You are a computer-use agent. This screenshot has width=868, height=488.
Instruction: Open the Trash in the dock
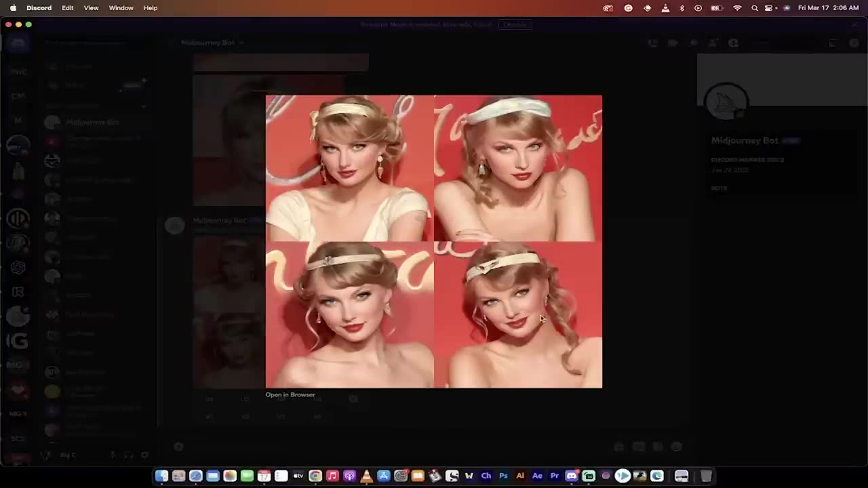point(706,476)
